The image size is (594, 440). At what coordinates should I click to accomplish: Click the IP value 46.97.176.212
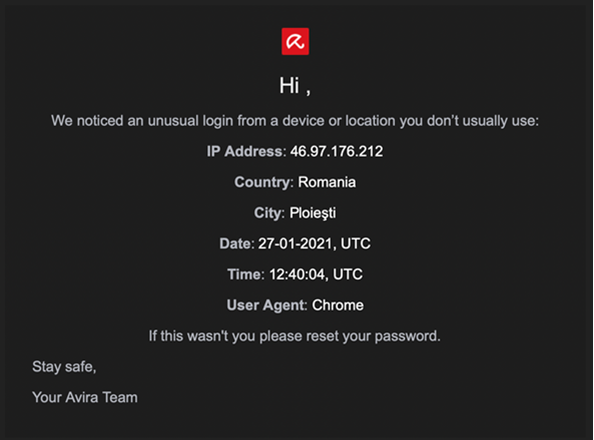tap(337, 152)
